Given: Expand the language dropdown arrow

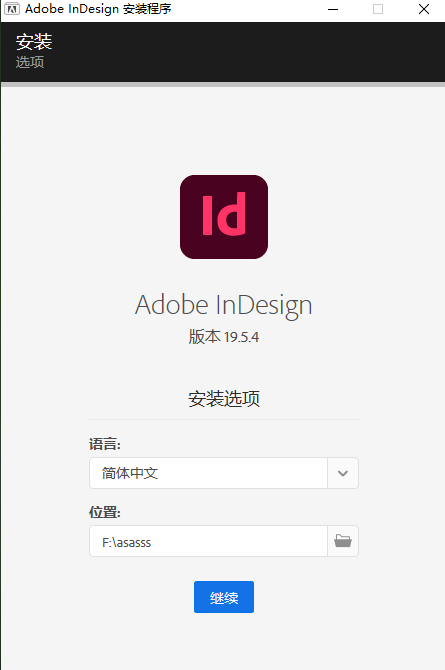Looking at the screenshot, I should (343, 473).
